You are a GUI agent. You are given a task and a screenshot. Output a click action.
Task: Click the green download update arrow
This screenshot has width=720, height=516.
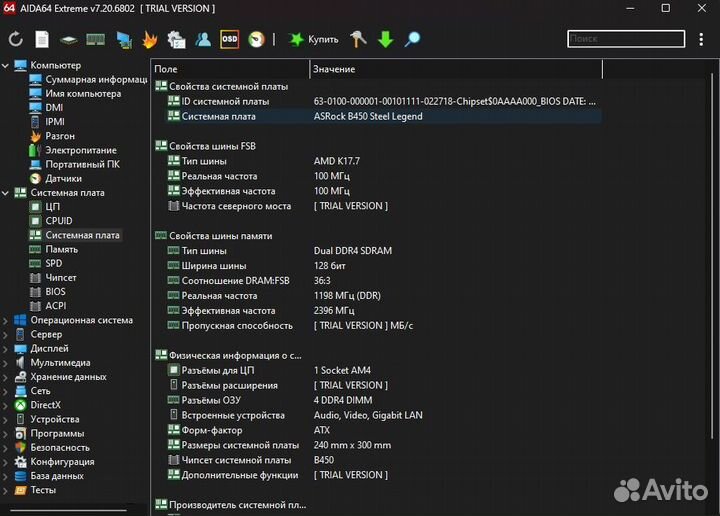tap(386, 39)
